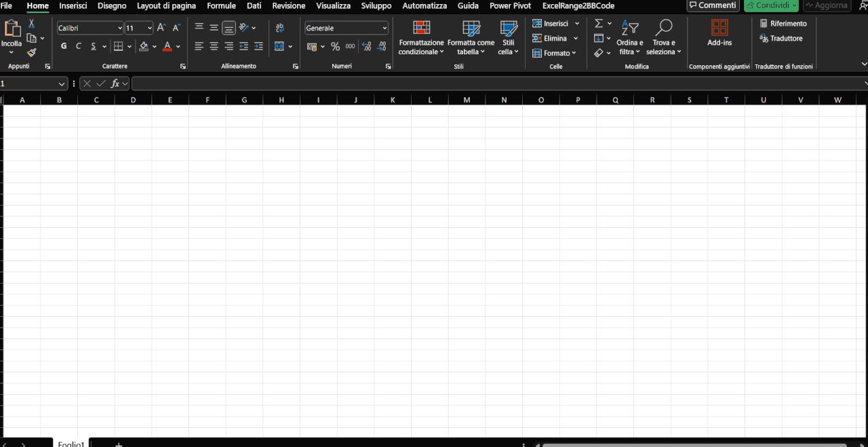
Task: Click the green Condividi button
Action: (x=771, y=5)
